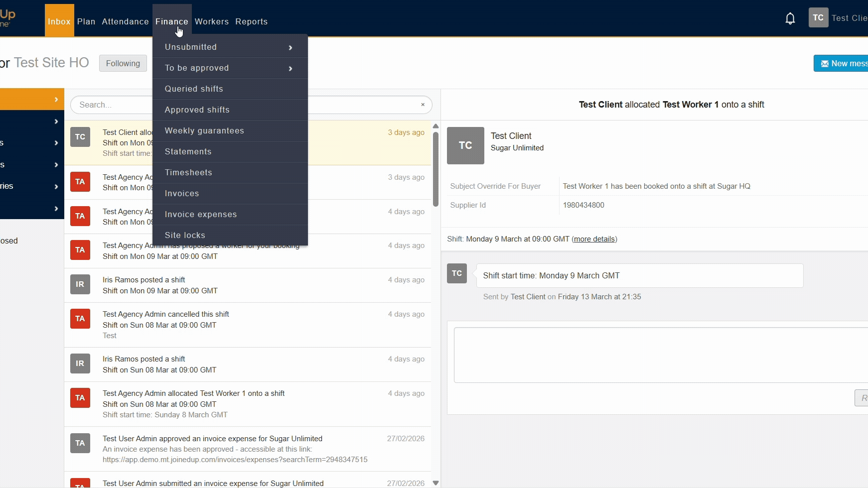Open Site locks in Finance menu

tap(185, 236)
